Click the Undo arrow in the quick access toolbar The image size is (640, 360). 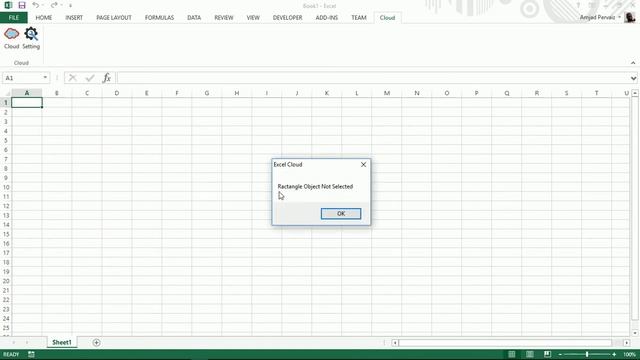[x=36, y=5]
